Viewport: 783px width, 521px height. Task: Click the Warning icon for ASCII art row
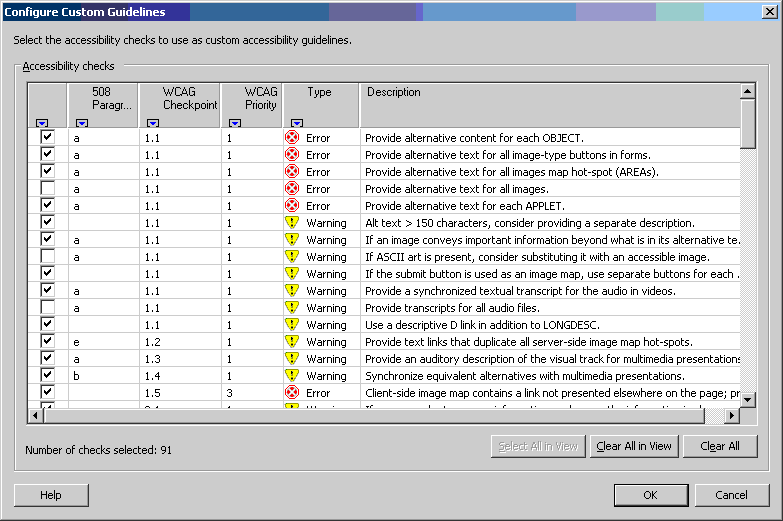tap(292, 257)
